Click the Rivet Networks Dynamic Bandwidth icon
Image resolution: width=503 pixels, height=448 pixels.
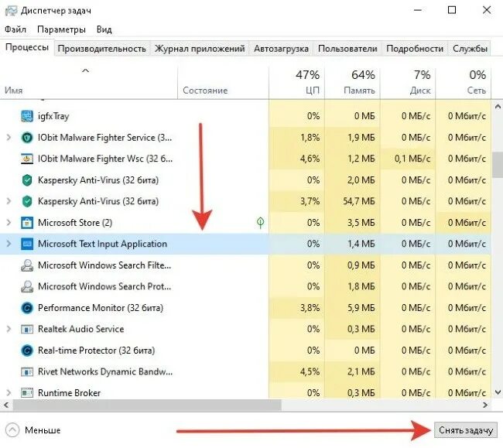pos(27,371)
